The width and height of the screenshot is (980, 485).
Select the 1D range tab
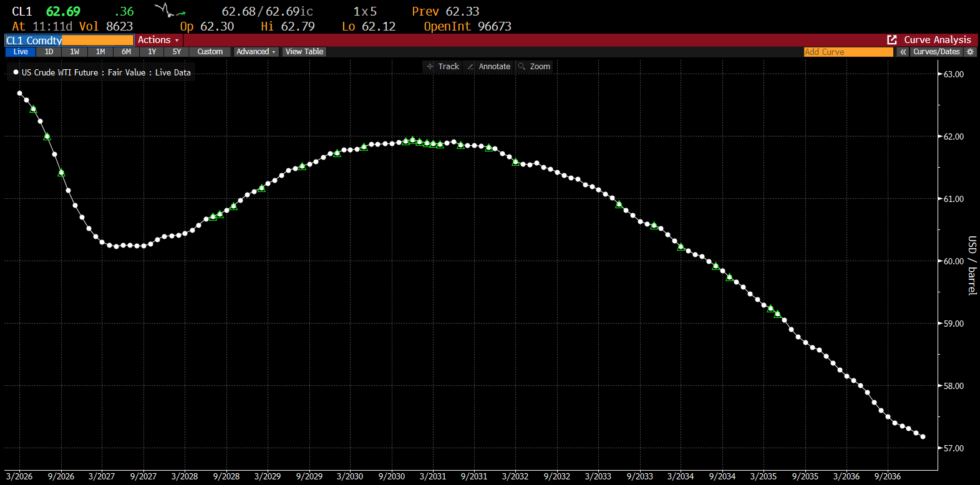(x=49, y=52)
